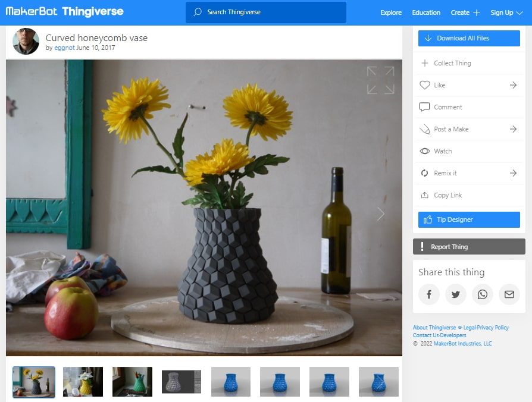Collect Thing to your collection
The image size is (532, 402).
coord(424,62)
